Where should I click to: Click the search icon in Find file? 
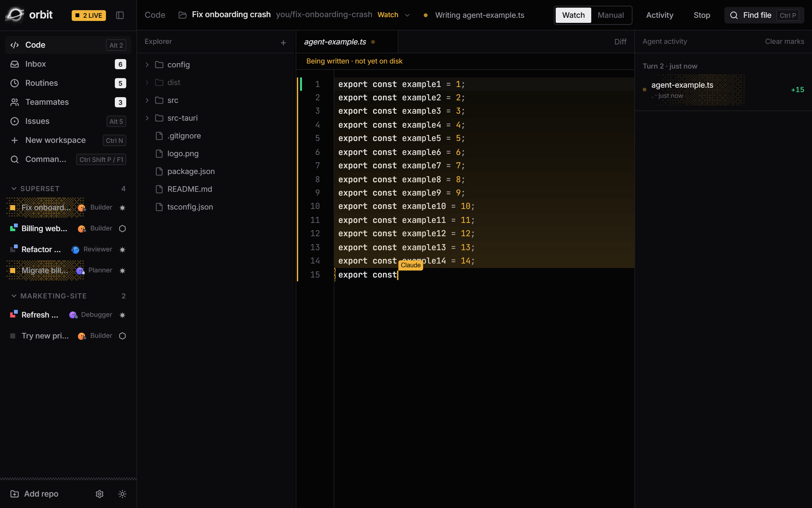point(734,15)
